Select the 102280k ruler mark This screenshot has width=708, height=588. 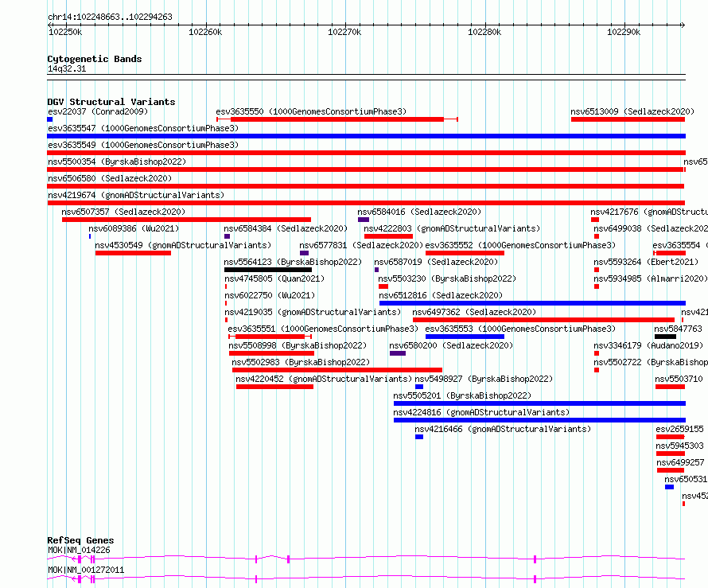coord(484,32)
